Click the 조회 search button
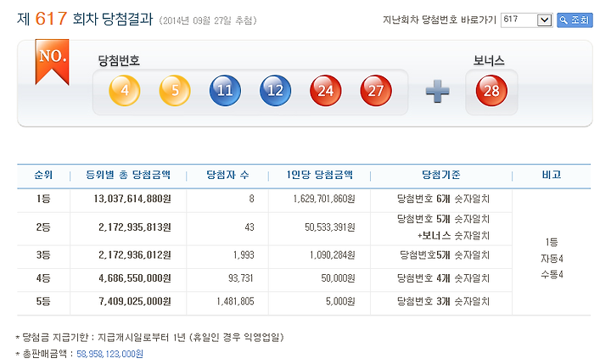Viewport: 611px width, 364px height. pos(575,20)
